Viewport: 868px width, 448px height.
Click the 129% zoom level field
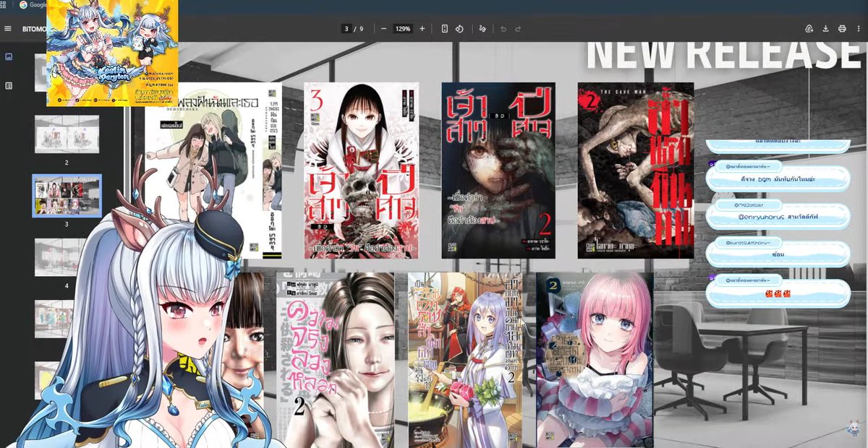pyautogui.click(x=403, y=29)
